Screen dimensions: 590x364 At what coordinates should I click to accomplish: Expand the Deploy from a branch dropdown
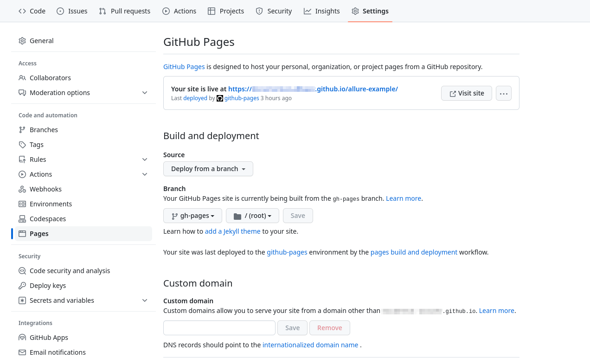[x=208, y=168]
